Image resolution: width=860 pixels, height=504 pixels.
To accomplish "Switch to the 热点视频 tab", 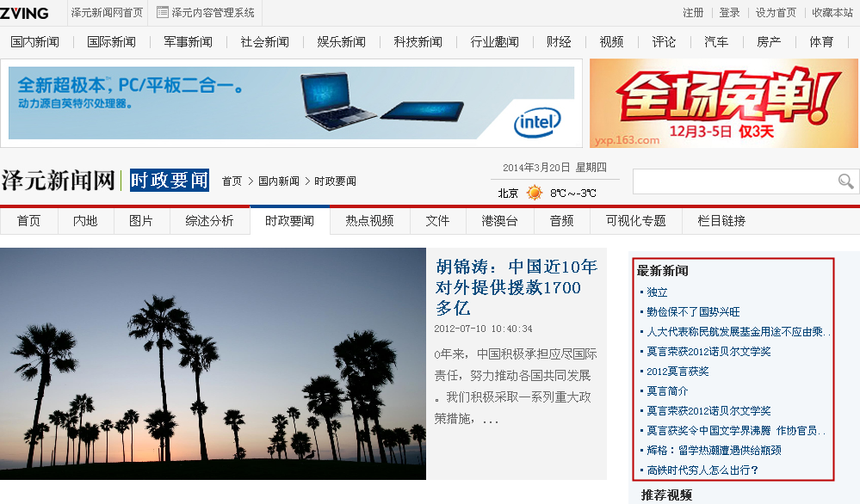I will pos(369,221).
